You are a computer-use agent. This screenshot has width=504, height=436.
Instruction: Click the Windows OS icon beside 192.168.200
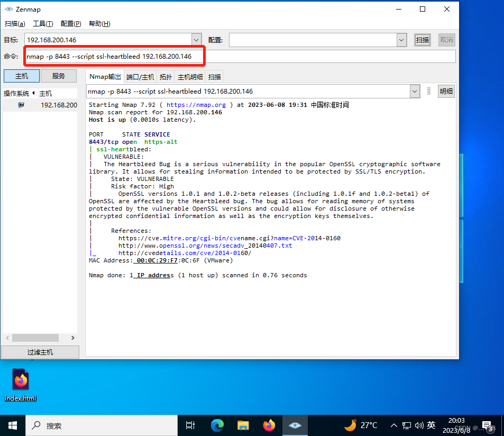pos(20,105)
